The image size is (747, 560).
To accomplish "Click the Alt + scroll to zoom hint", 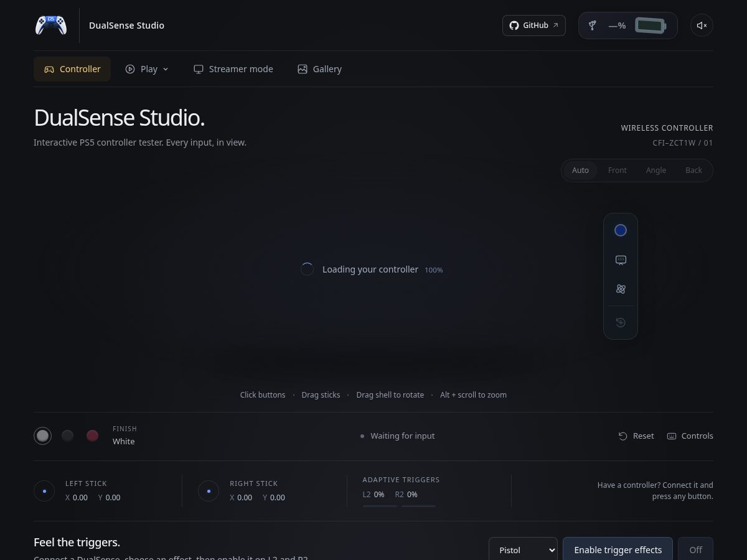I will click(x=473, y=395).
